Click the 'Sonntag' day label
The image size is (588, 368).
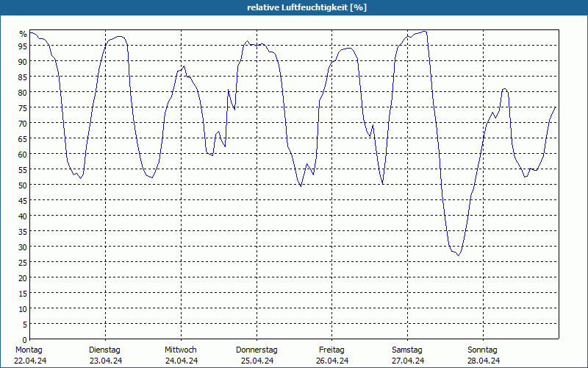click(x=482, y=350)
